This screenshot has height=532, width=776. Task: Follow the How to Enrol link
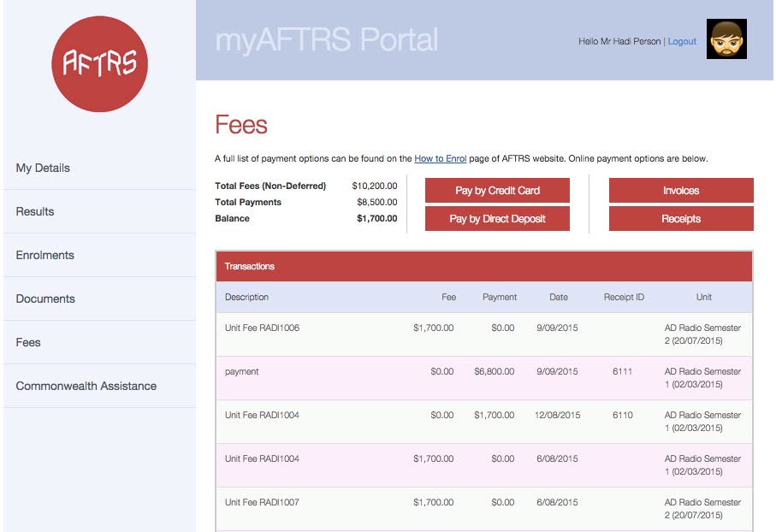440,158
